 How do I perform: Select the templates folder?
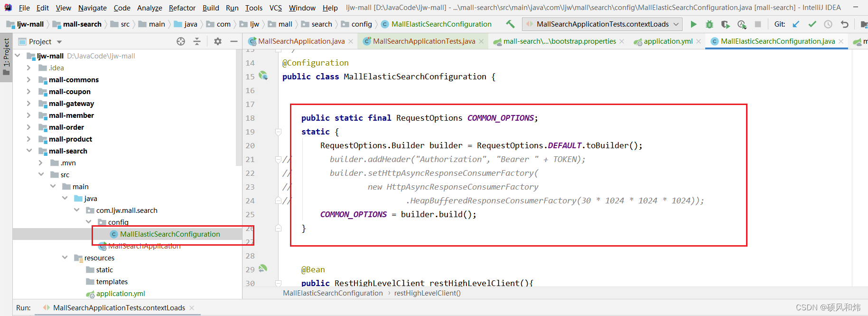[112, 281]
